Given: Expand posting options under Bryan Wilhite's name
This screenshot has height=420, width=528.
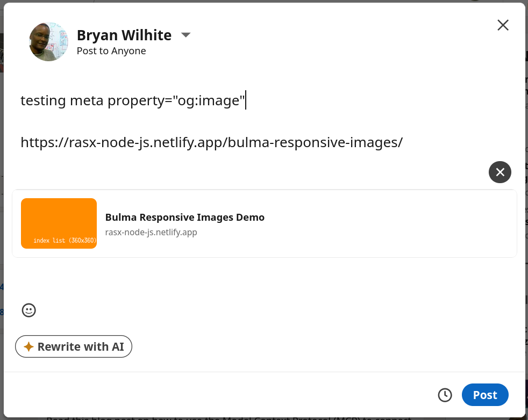Looking at the screenshot, I should pyautogui.click(x=185, y=34).
